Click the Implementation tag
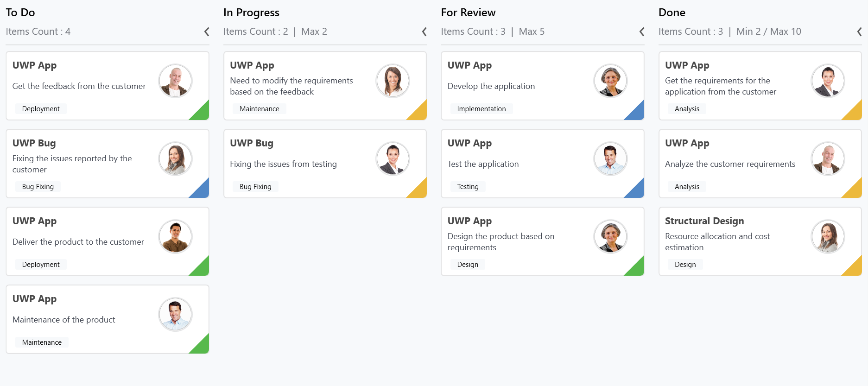 point(482,109)
